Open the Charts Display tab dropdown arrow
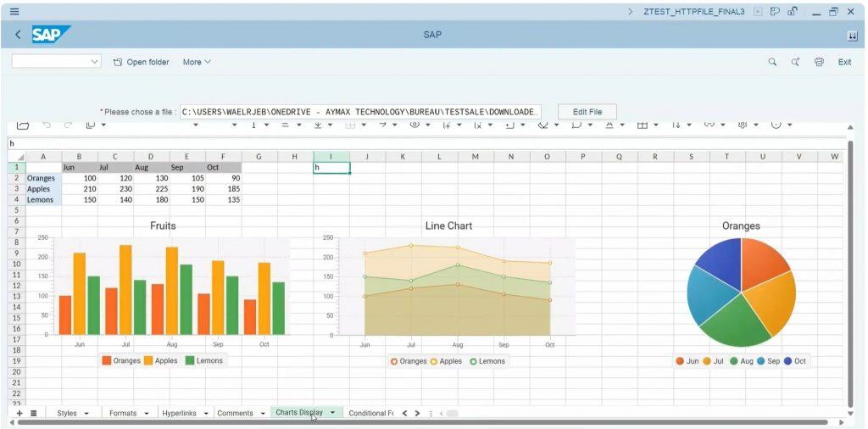This screenshot has height=429, width=868. [x=333, y=413]
